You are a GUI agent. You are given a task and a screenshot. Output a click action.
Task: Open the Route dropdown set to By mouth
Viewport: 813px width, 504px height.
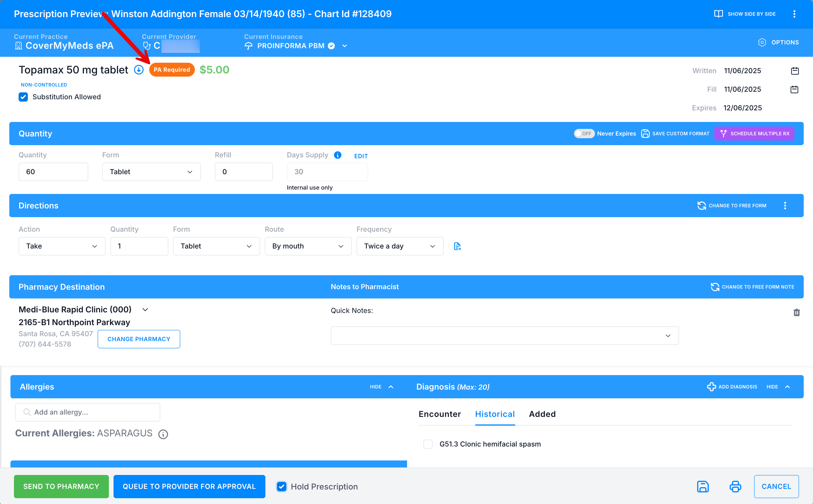[x=308, y=246]
